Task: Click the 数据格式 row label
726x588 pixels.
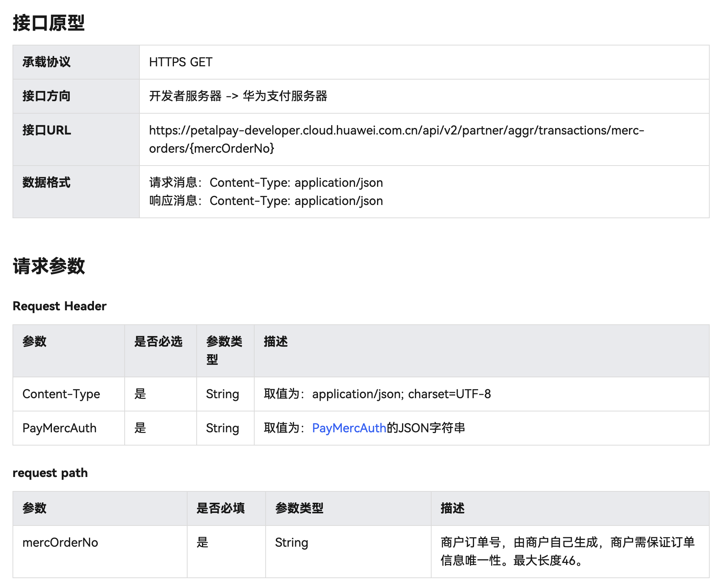Action: tap(46, 183)
